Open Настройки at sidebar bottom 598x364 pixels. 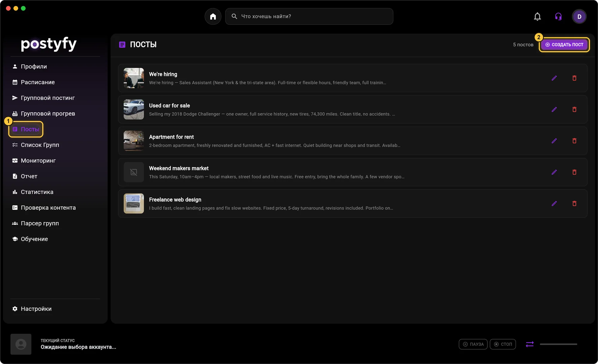pos(32,309)
